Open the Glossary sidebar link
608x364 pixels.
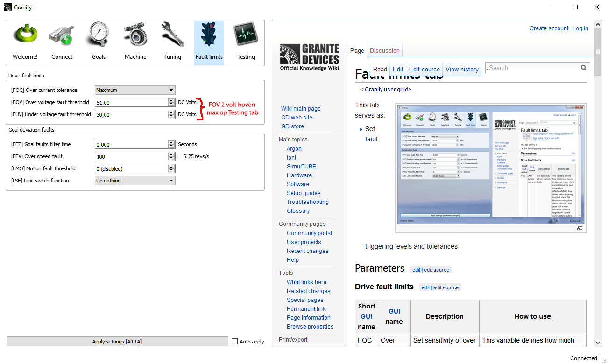point(298,211)
